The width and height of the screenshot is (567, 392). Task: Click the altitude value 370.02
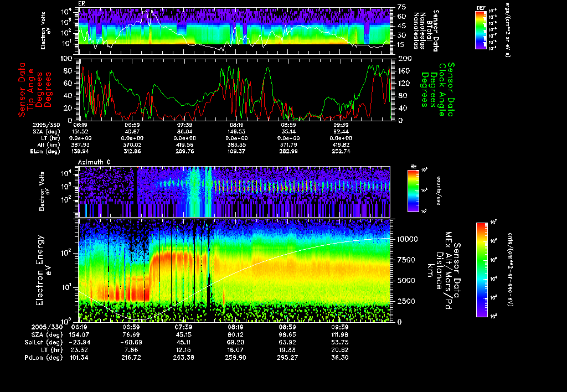[132, 145]
